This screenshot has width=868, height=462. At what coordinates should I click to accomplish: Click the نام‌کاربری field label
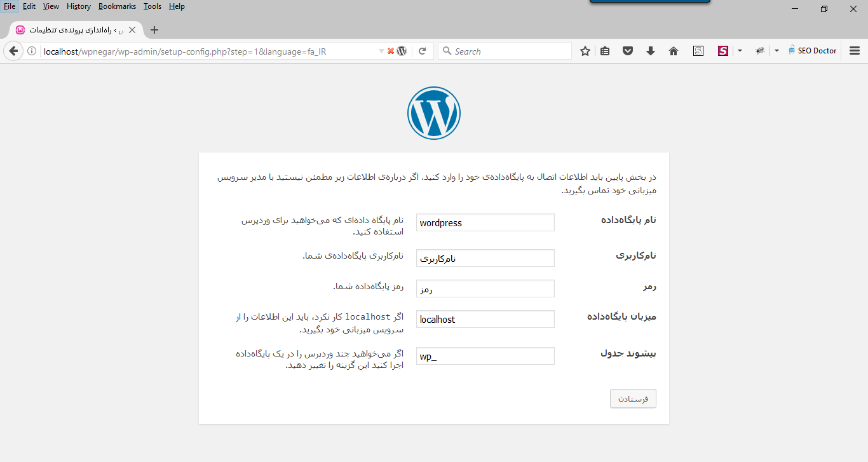[636, 255]
